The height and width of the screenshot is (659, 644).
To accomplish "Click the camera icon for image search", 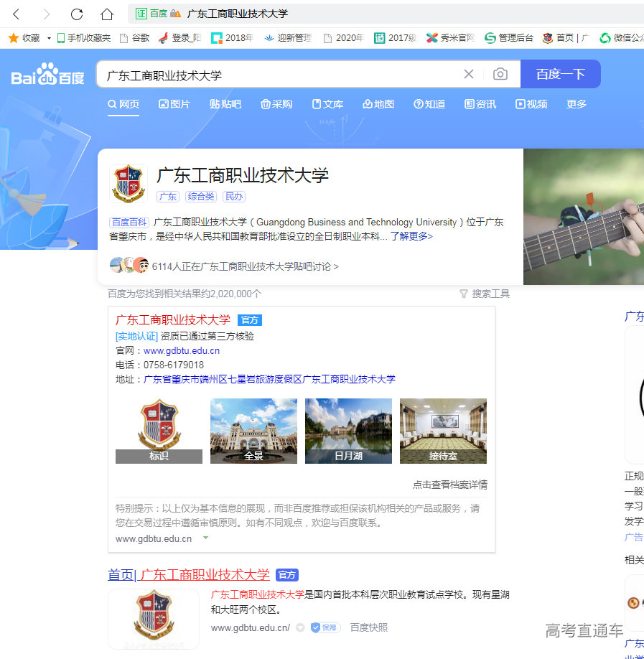I will [500, 74].
